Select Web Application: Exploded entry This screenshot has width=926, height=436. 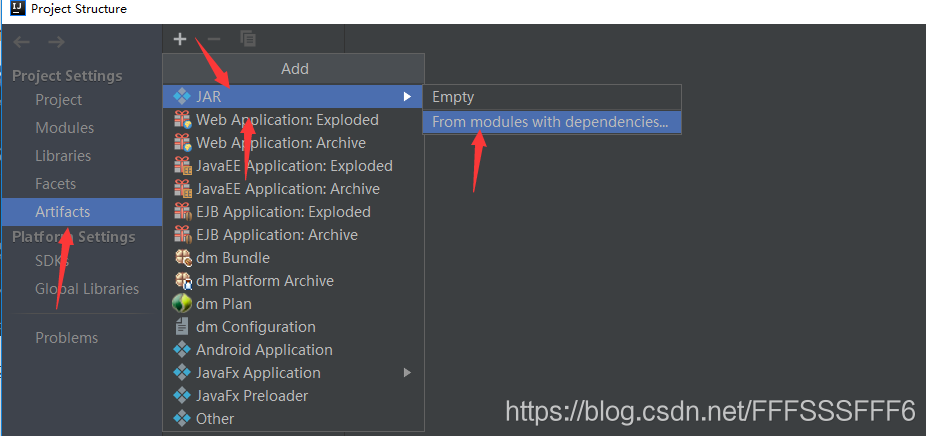pos(293,120)
